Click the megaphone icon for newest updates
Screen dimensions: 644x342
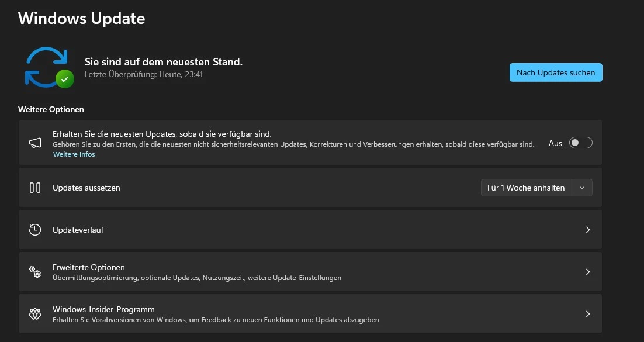pos(35,143)
